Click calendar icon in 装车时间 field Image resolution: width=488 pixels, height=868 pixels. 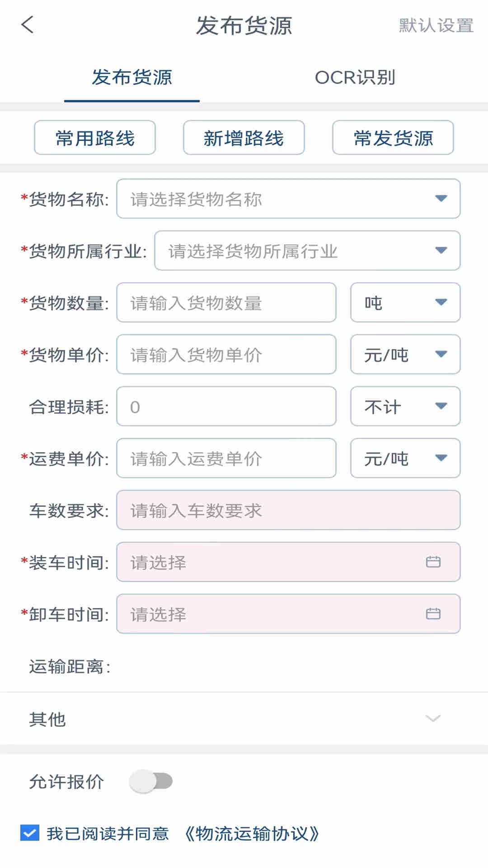click(433, 562)
